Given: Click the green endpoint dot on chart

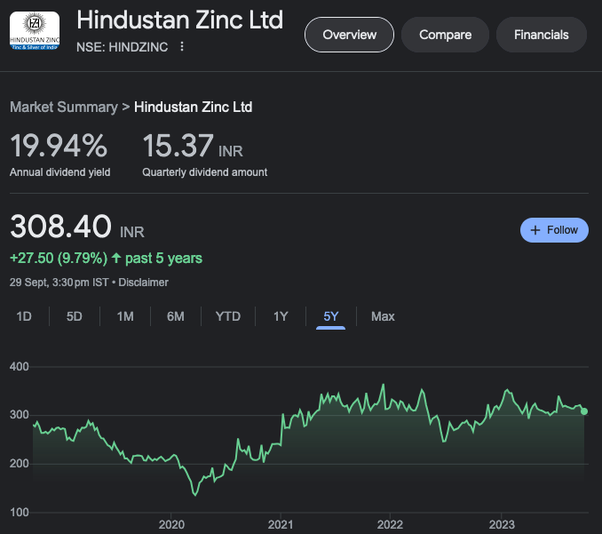Looking at the screenshot, I should [584, 411].
